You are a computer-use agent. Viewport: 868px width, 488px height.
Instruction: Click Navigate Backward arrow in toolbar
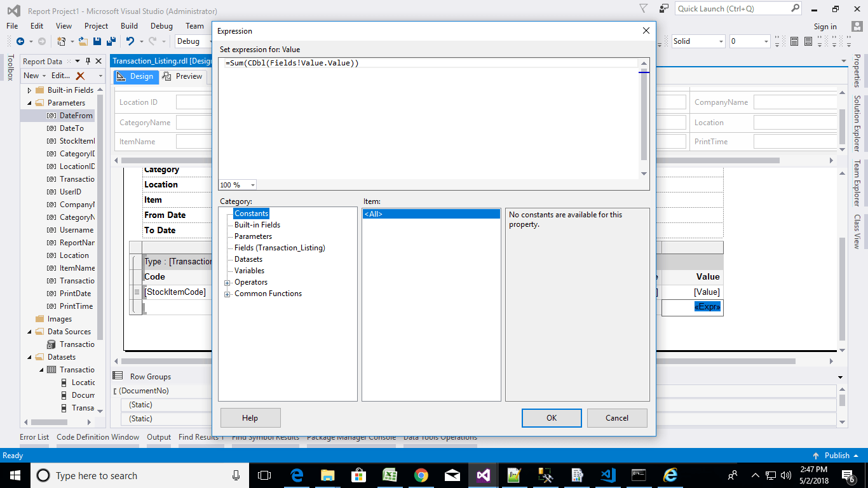point(20,41)
